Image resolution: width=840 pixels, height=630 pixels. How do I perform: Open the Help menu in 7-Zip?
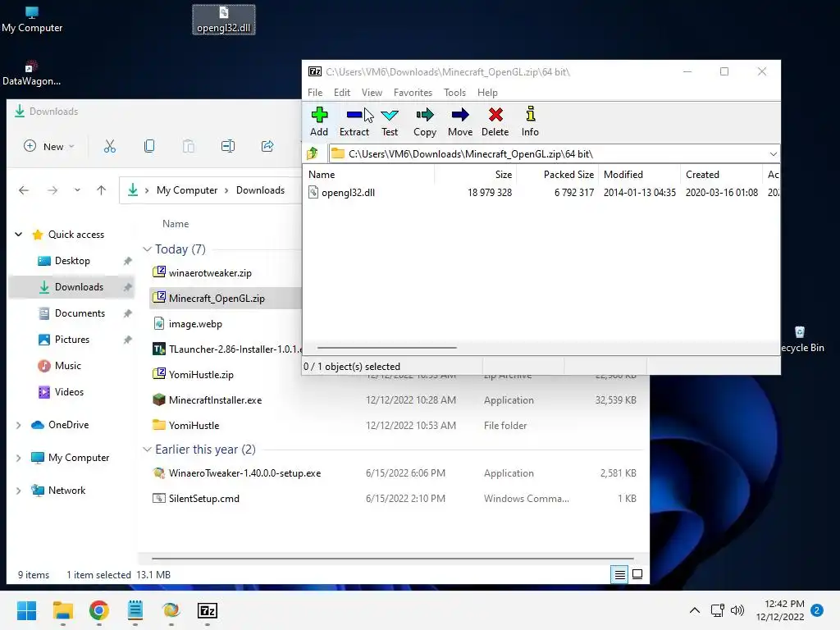point(487,93)
